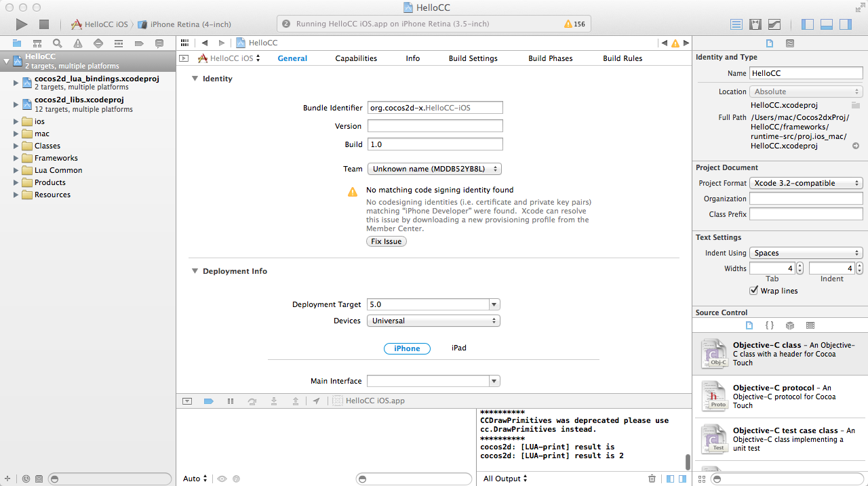Open the Issue navigator warning icon
Image resolution: width=868 pixels, height=486 pixels.
pos(78,43)
